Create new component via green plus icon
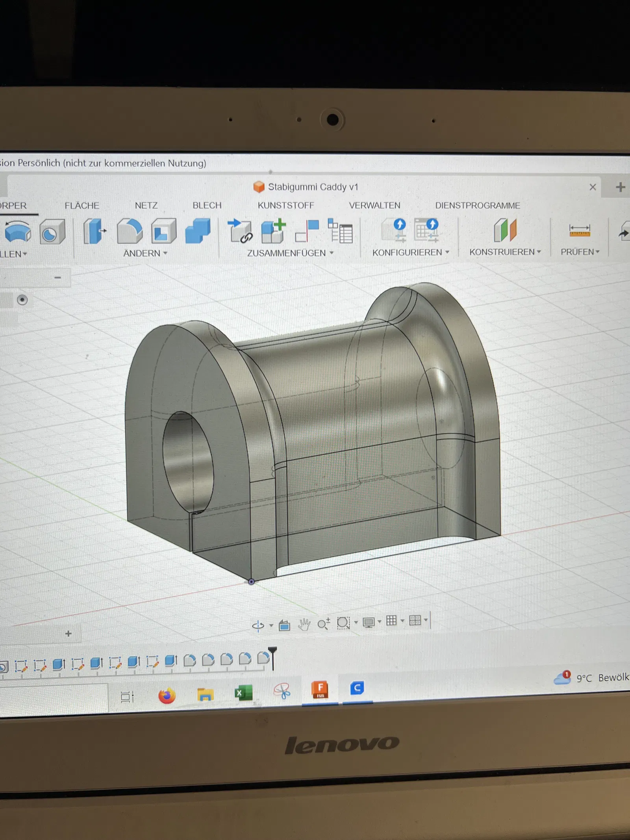 click(273, 231)
